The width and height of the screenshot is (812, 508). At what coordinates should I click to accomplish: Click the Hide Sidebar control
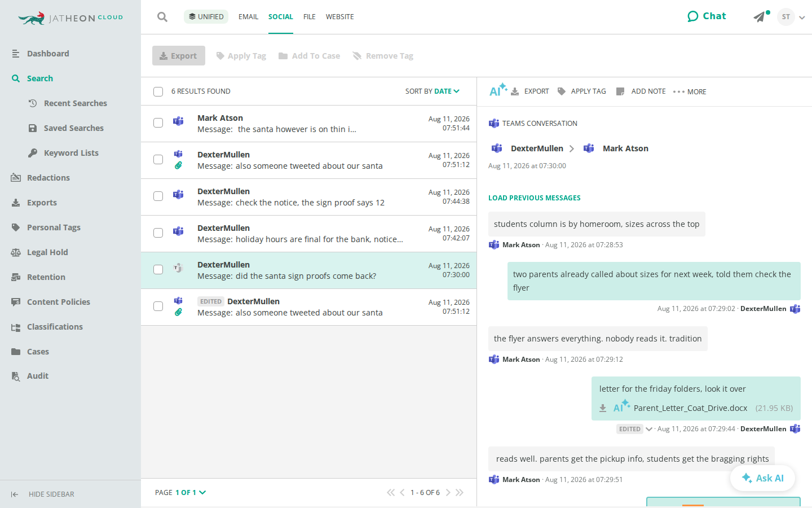pyautogui.click(x=43, y=494)
